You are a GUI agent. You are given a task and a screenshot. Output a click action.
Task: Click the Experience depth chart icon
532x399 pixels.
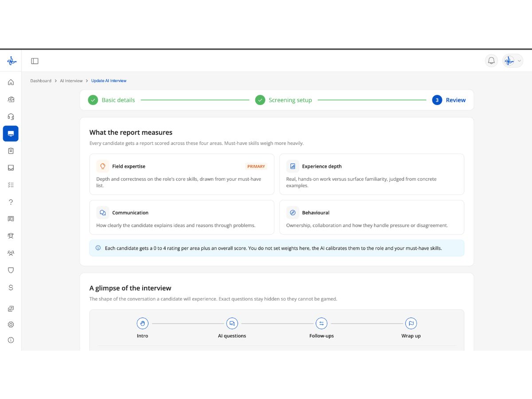[293, 166]
